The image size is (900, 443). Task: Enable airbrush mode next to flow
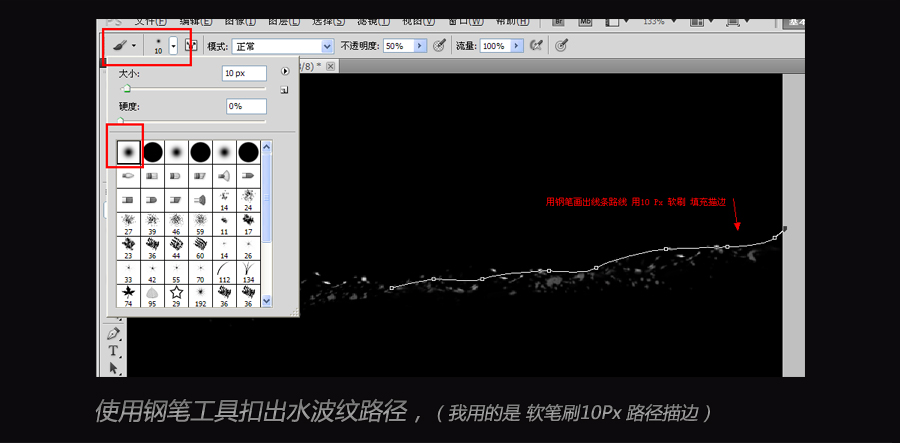[x=536, y=45]
